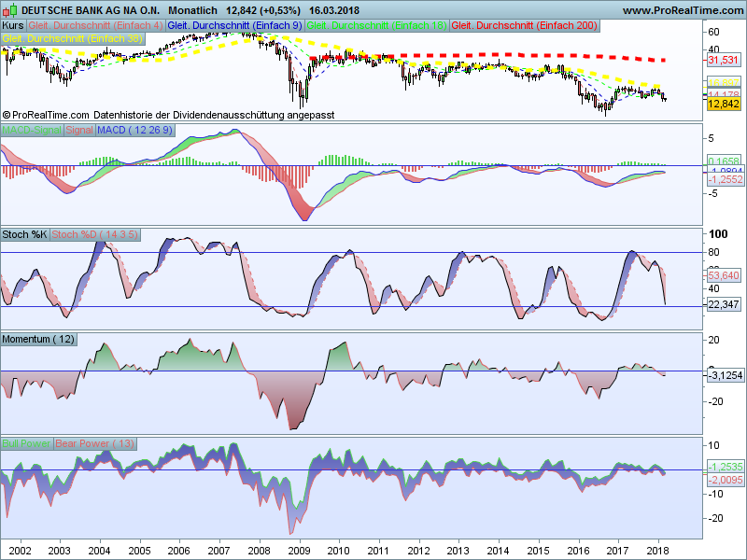Select the Gleit. Durchschnitt (Einfach 200) label
This screenshot has width=747, height=560.
click(x=524, y=26)
